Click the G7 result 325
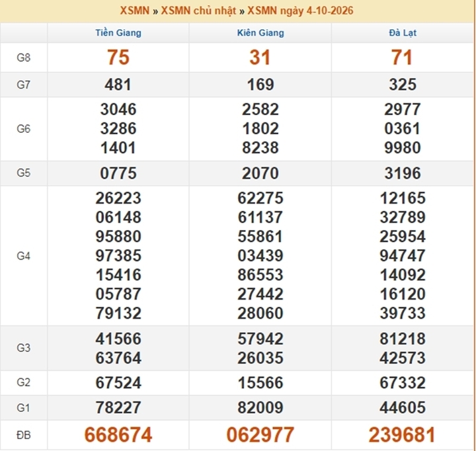This screenshot has height=451, width=476. tap(403, 85)
